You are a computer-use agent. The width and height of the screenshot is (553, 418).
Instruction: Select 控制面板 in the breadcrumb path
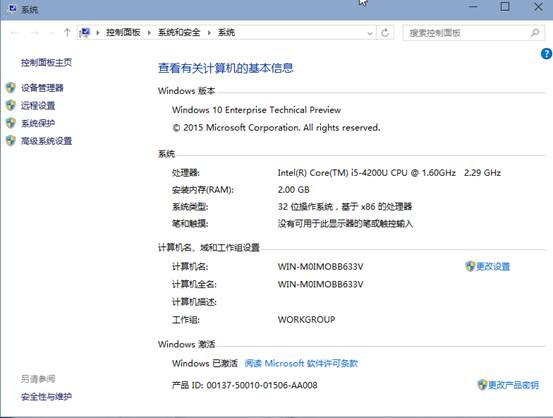point(123,32)
